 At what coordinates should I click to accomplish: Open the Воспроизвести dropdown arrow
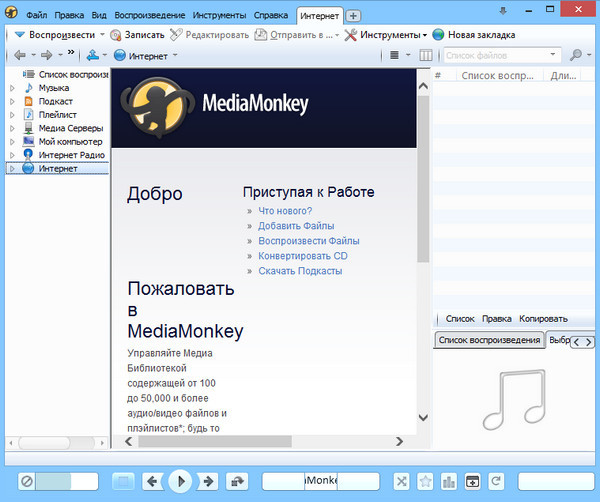pos(102,34)
